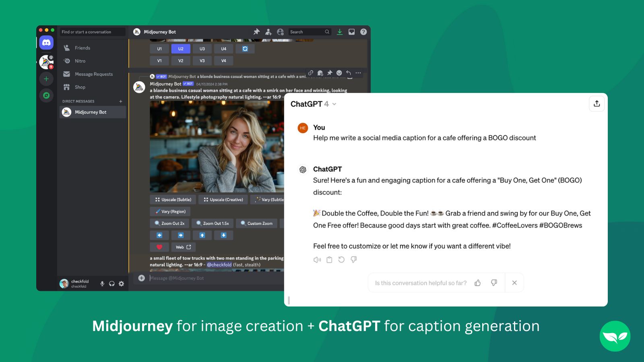Open pinned messages with the pin icon
This screenshot has width=644, height=362.
pos(257,32)
